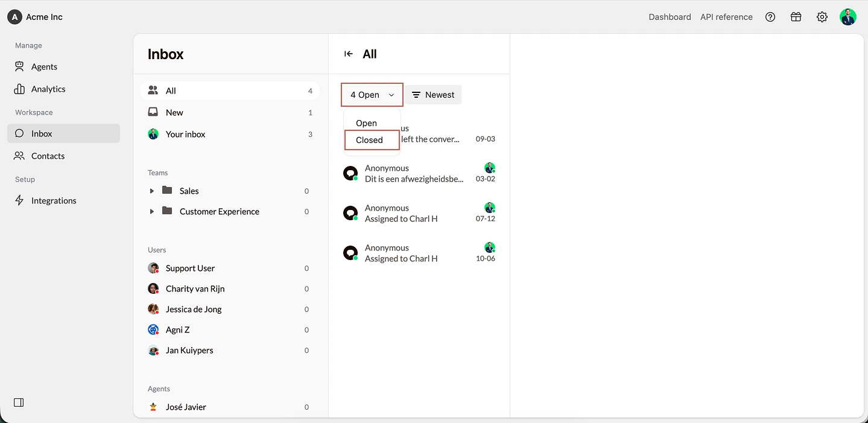Open the help question mark icon
Viewport: 868px width, 423px height.
(770, 17)
